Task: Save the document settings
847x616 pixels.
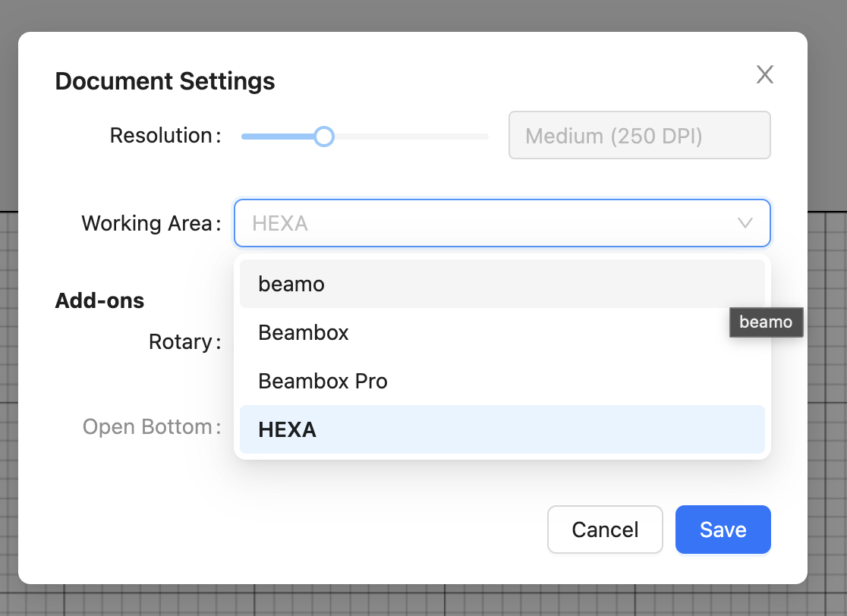Action: coord(723,530)
